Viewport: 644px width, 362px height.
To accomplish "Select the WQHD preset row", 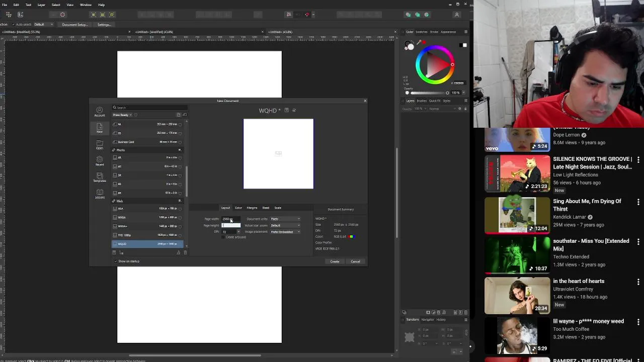I will pos(148,244).
